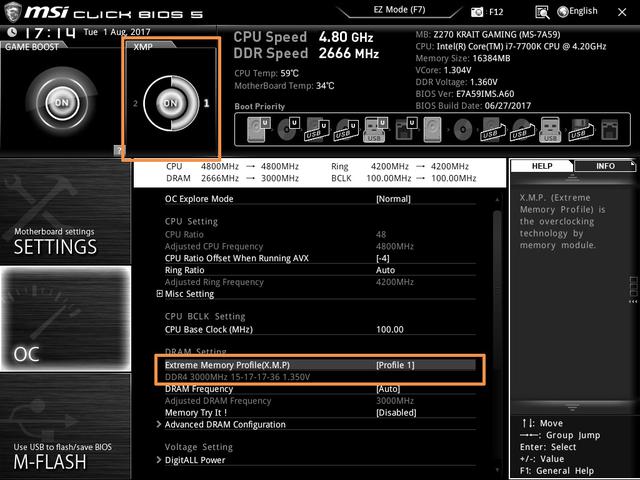Change CPU Ratio Offset When Running AVX value
Screen dimensions: 640x480
tap(382, 258)
